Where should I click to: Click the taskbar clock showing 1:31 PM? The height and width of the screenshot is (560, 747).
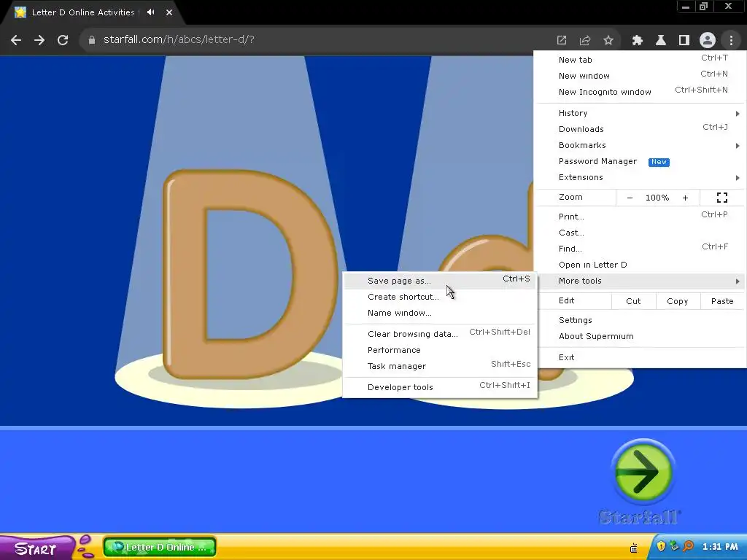point(720,547)
